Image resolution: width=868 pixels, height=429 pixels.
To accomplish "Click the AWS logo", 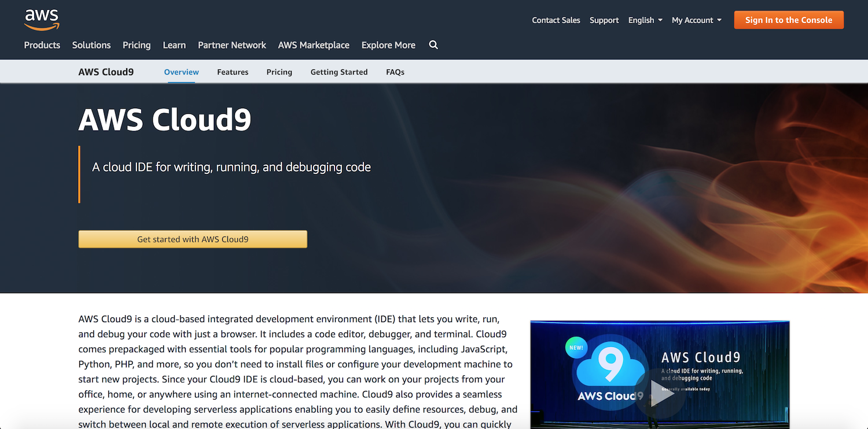I will click(42, 20).
